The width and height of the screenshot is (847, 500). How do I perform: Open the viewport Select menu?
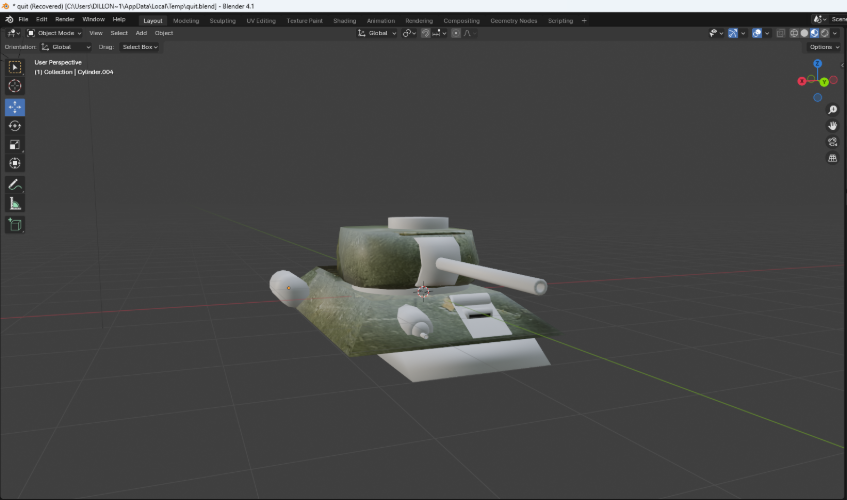(x=119, y=33)
